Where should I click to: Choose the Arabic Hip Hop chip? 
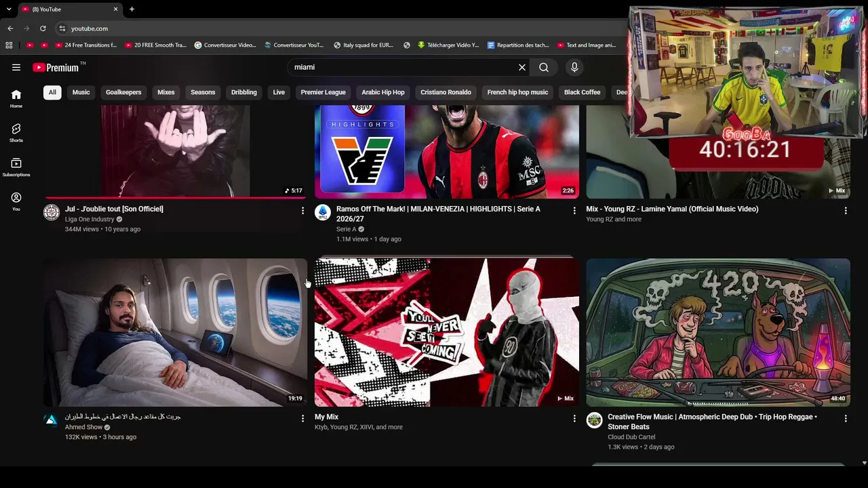(383, 92)
